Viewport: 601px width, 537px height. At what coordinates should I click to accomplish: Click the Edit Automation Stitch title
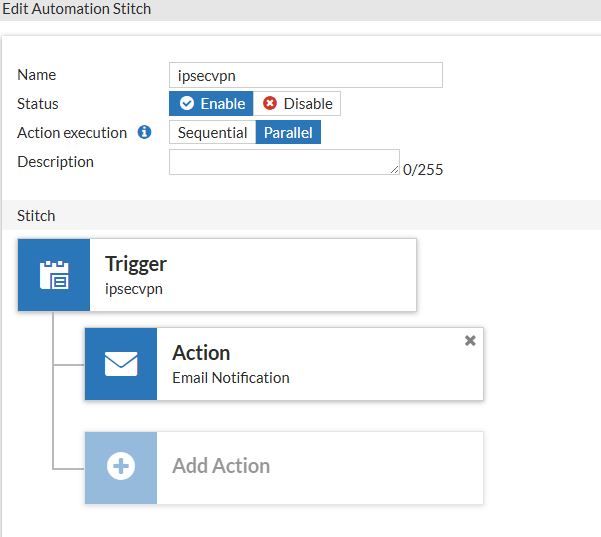coord(75,8)
